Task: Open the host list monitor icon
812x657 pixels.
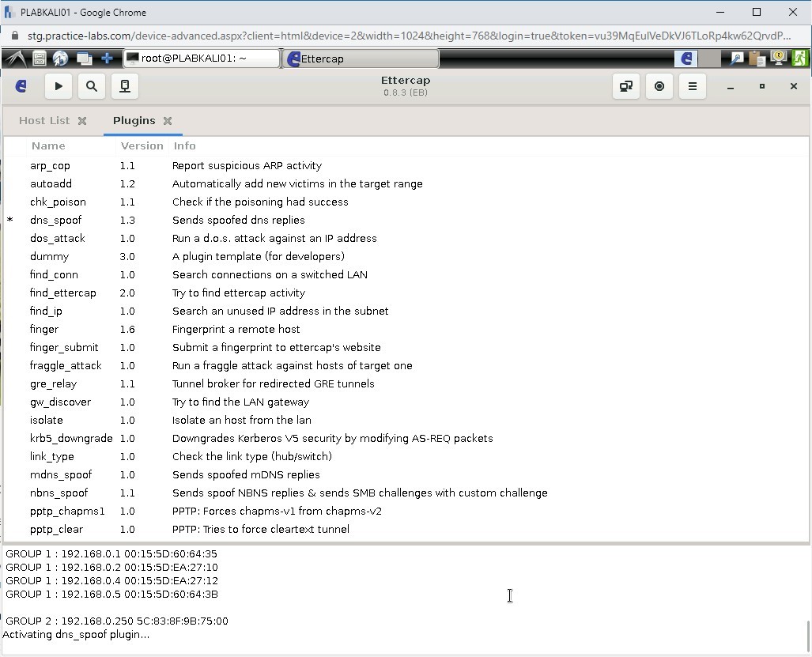Action: 124,86
